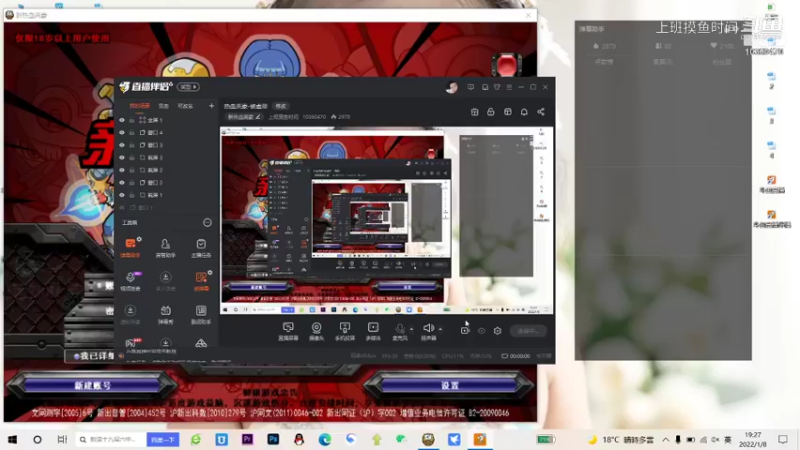800x450 pixels.
Task: Click the PK tool icon with red badge
Action: pos(131,343)
